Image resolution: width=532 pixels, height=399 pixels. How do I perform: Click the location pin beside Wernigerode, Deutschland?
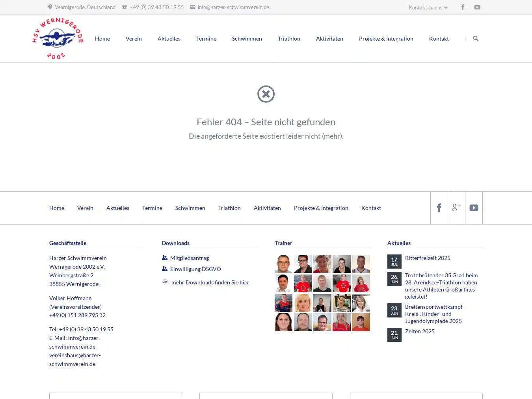click(50, 7)
